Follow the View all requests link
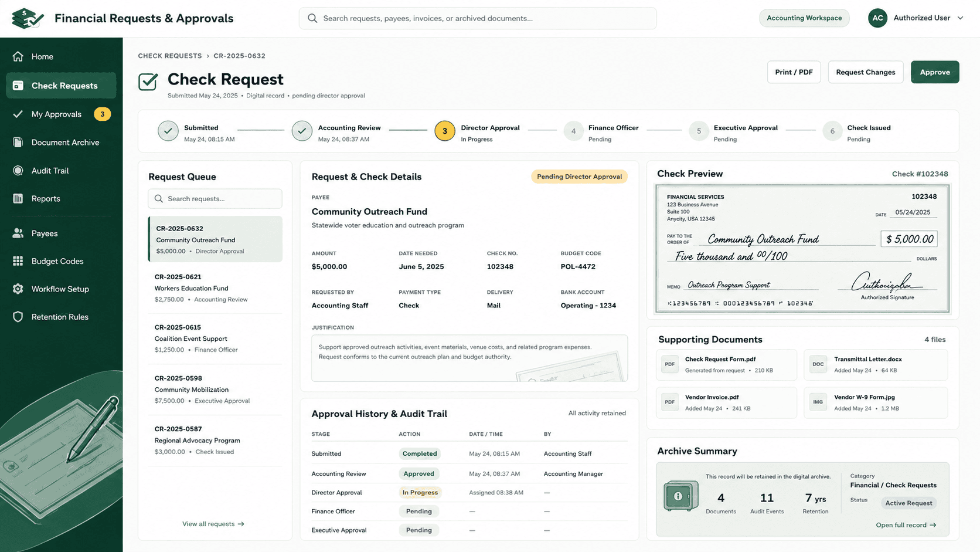The width and height of the screenshot is (980, 552). point(213,524)
